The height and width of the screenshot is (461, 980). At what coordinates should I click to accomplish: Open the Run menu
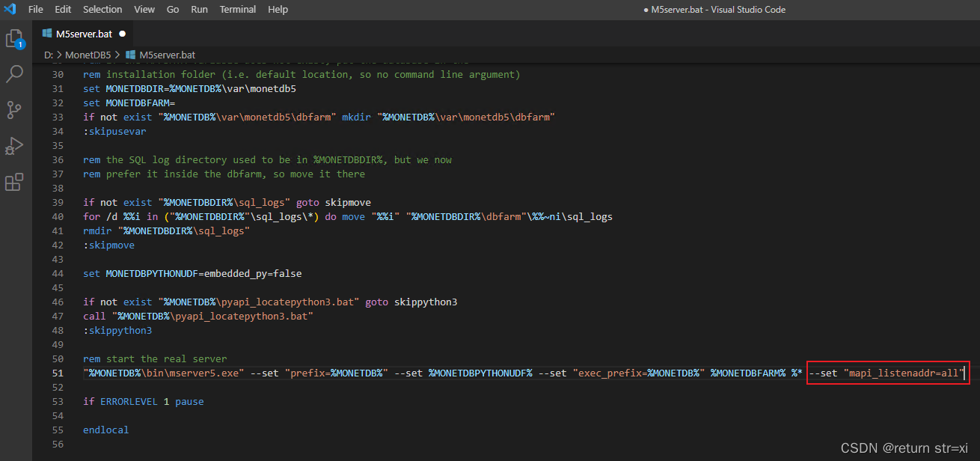pos(199,10)
